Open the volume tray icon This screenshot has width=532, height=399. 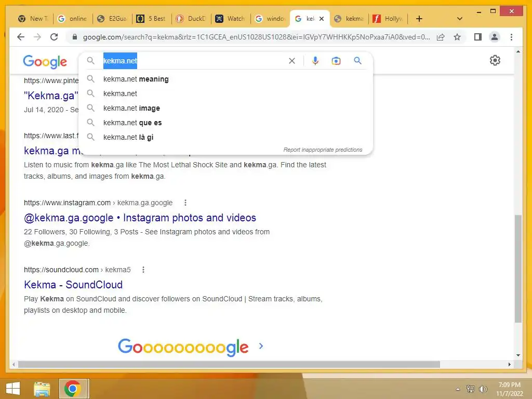pyautogui.click(x=483, y=389)
